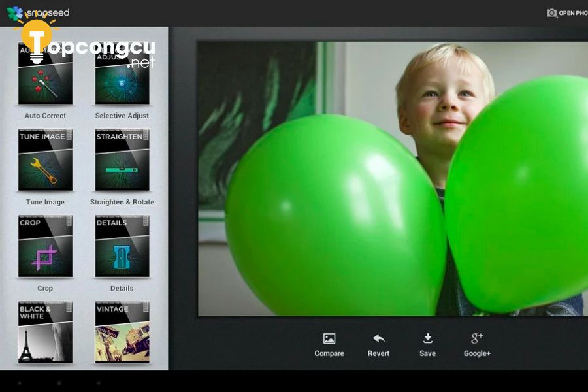Apply the Black & White filter tile
This screenshot has width=588, height=392.
click(45, 333)
